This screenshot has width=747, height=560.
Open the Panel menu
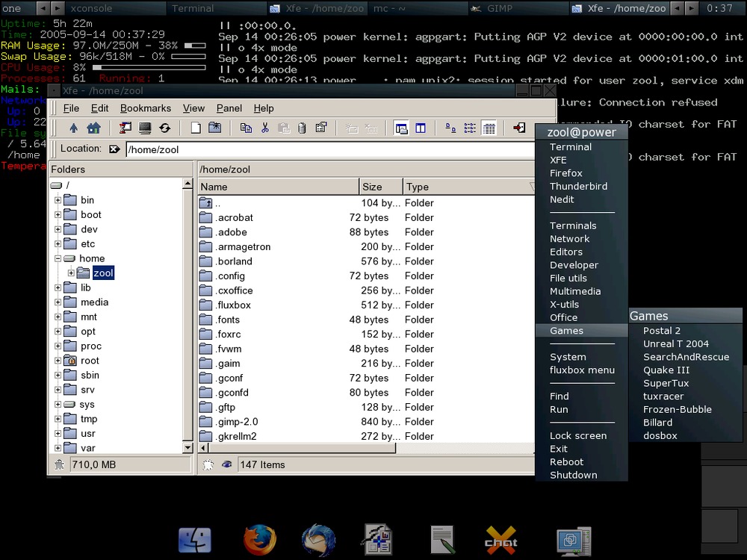pos(229,108)
